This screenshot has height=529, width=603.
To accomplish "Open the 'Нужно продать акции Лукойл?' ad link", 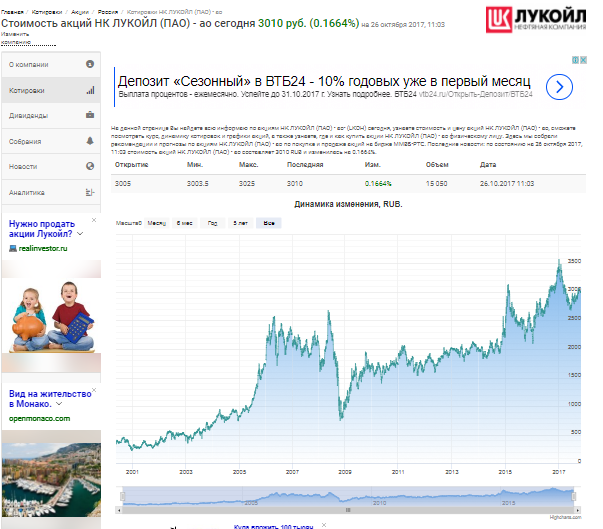I will (42, 229).
